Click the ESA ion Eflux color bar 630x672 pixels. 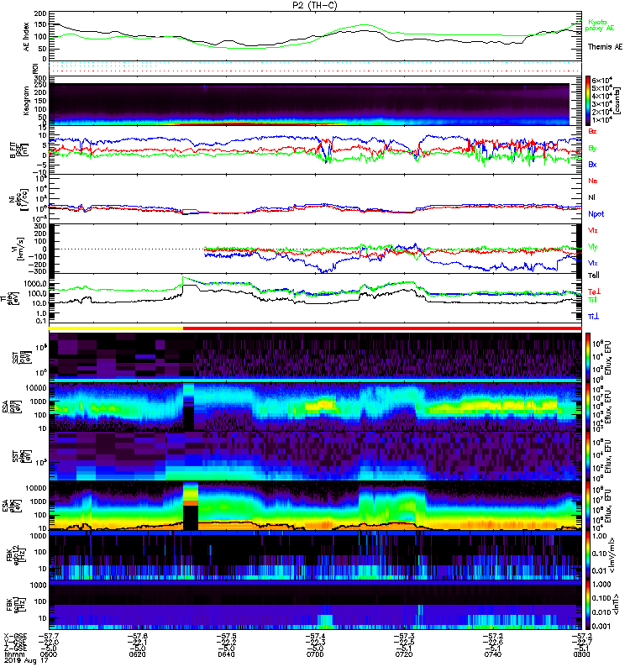[x=588, y=407]
